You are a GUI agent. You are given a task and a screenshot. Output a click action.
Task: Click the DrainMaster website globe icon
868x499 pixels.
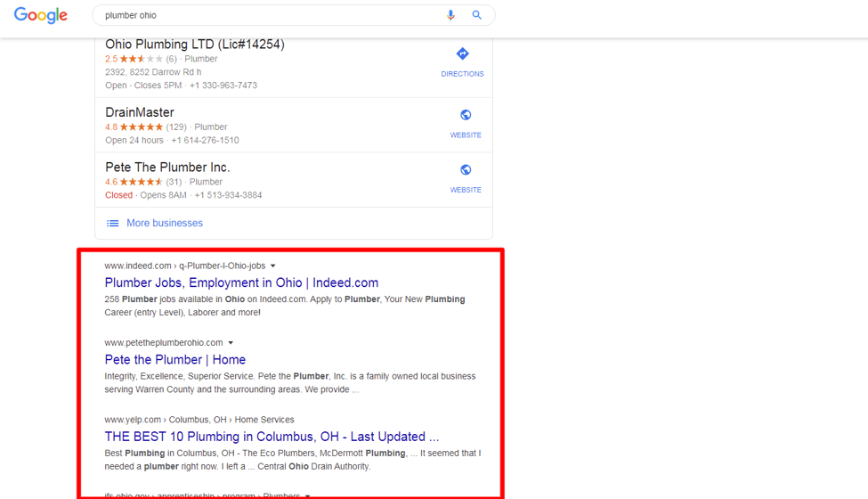(x=466, y=115)
